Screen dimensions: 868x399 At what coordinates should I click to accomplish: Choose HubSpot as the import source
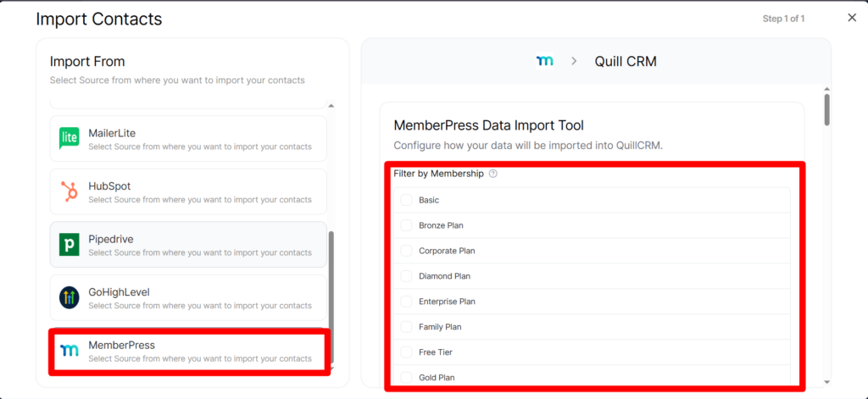[x=188, y=191]
